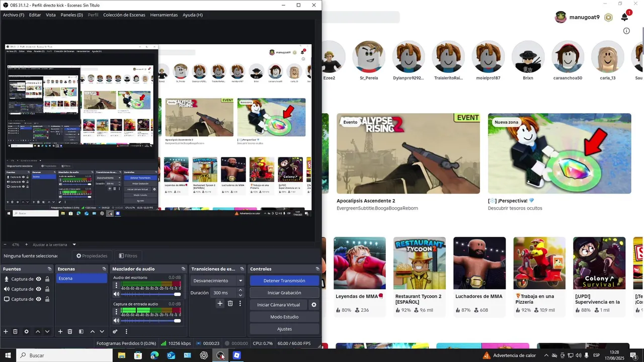Viewport: 644px width, 362px height.
Task: Move scene up in Escenas toolbar
Action: point(93,331)
